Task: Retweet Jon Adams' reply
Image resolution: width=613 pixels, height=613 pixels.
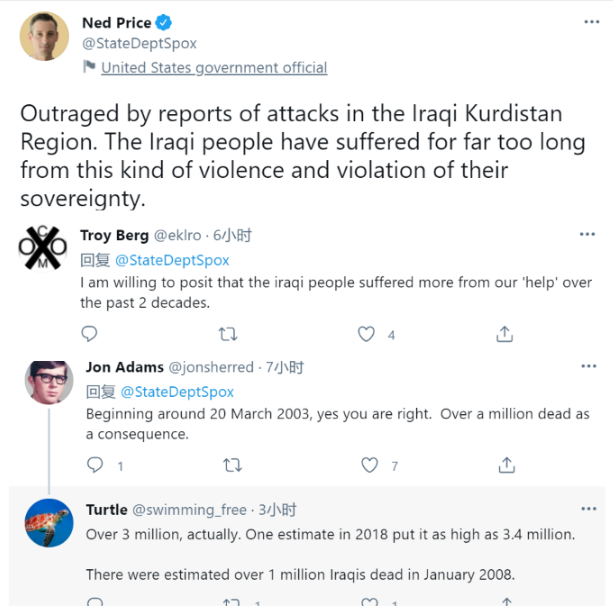Action: [x=232, y=465]
